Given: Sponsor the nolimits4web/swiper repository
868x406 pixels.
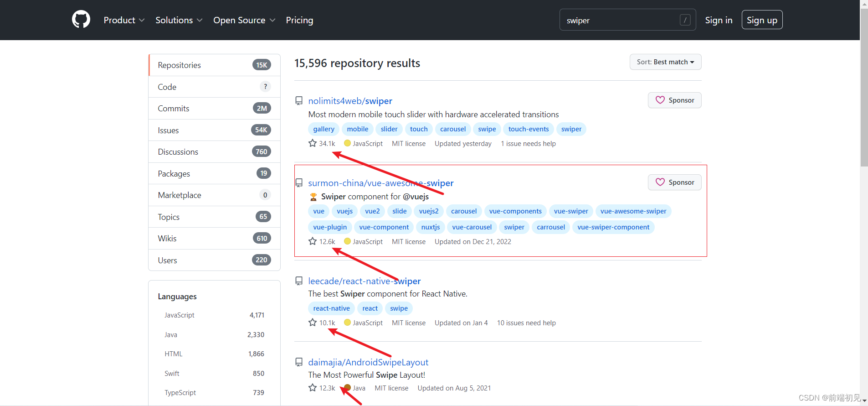Looking at the screenshot, I should [674, 100].
